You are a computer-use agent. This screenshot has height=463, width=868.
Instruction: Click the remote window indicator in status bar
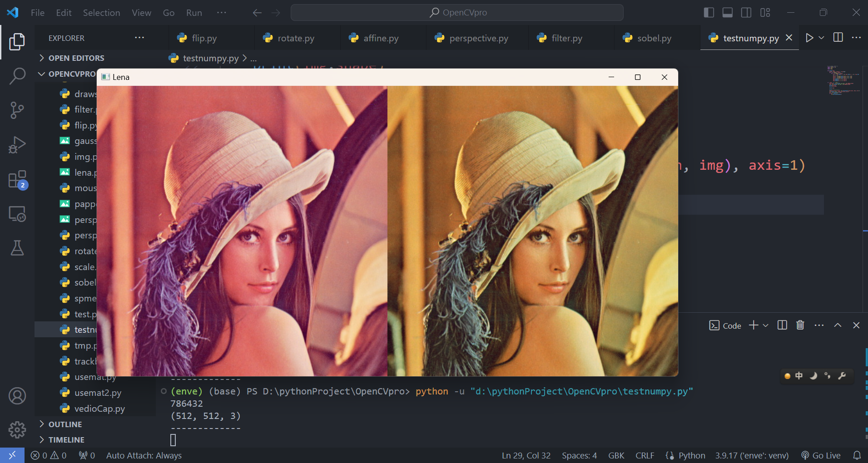12,455
